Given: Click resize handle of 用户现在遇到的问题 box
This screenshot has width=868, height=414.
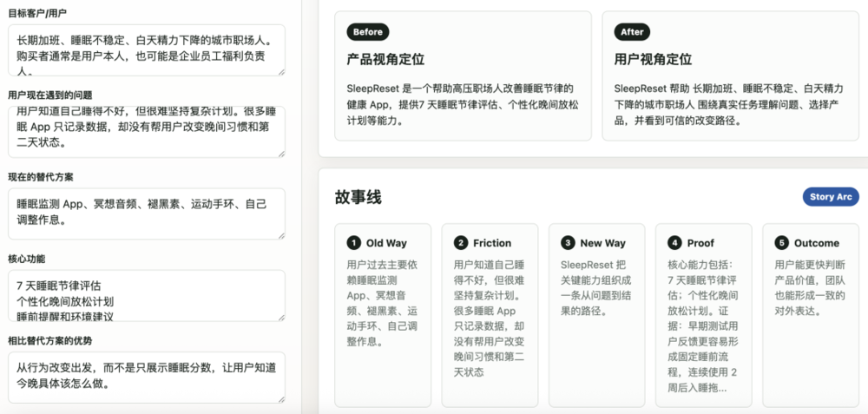Looking at the screenshot, I should [x=282, y=154].
